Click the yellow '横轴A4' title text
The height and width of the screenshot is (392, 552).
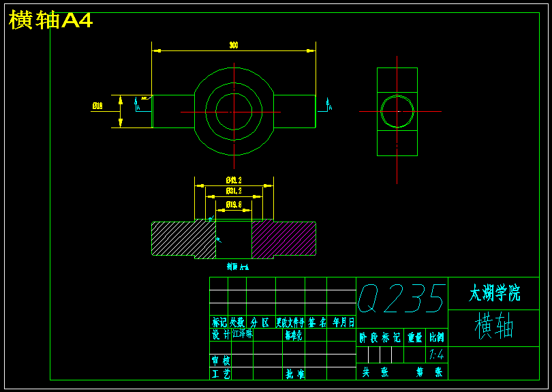[x=50, y=20]
